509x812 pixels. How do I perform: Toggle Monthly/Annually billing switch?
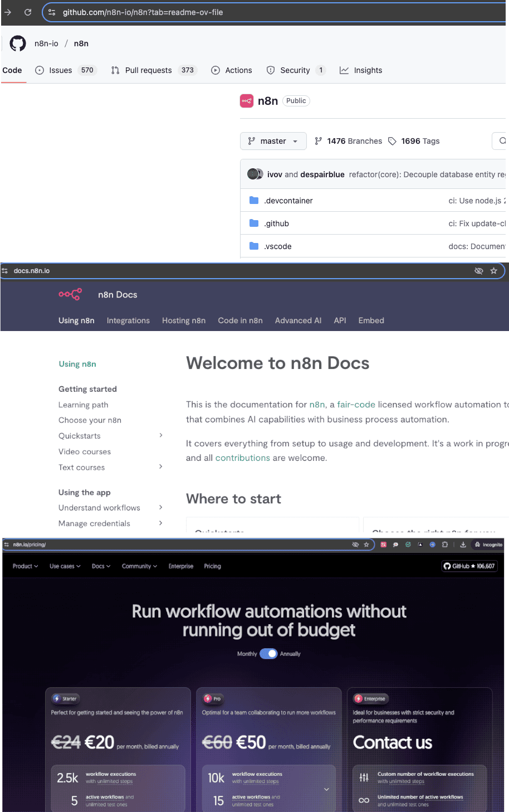(x=268, y=654)
